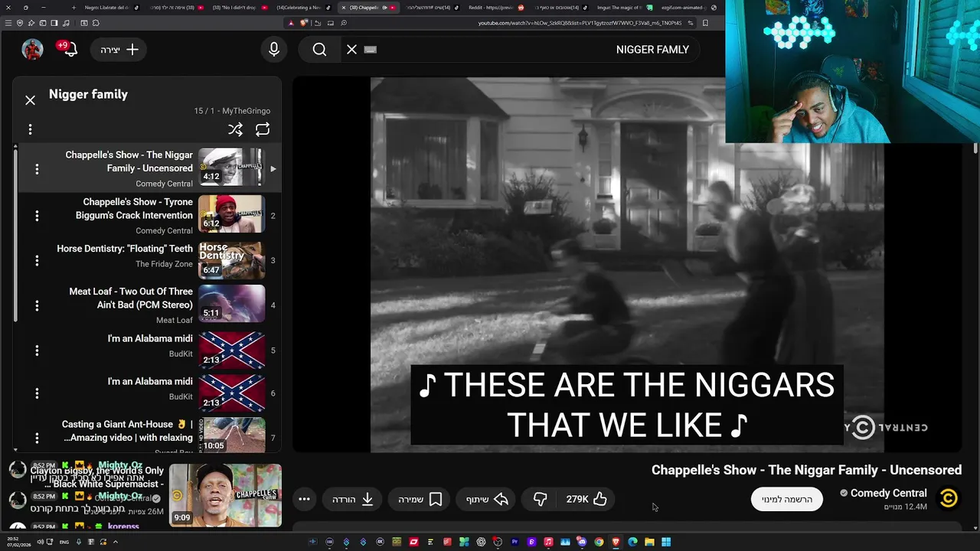This screenshot has width=980, height=551.
Task: Open File Explorer from the taskbar
Action: pos(649,542)
